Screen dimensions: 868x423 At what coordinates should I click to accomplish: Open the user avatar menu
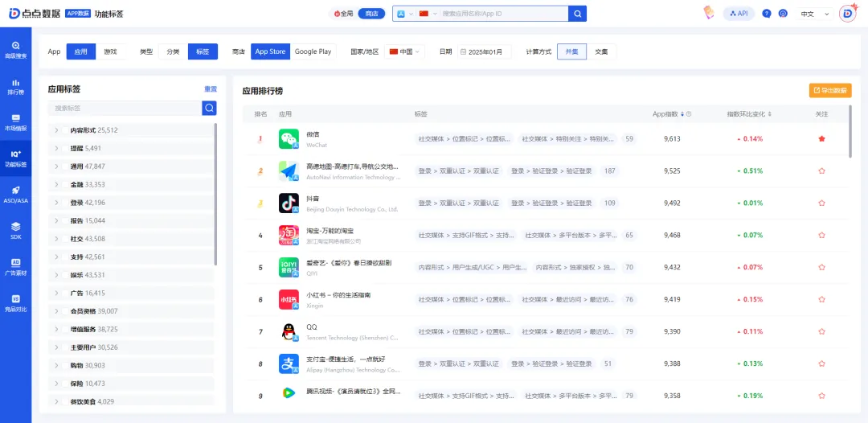tap(848, 14)
